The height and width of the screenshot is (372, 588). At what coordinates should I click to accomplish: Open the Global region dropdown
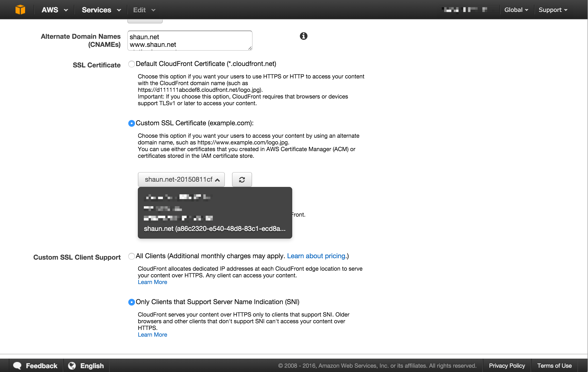point(516,10)
